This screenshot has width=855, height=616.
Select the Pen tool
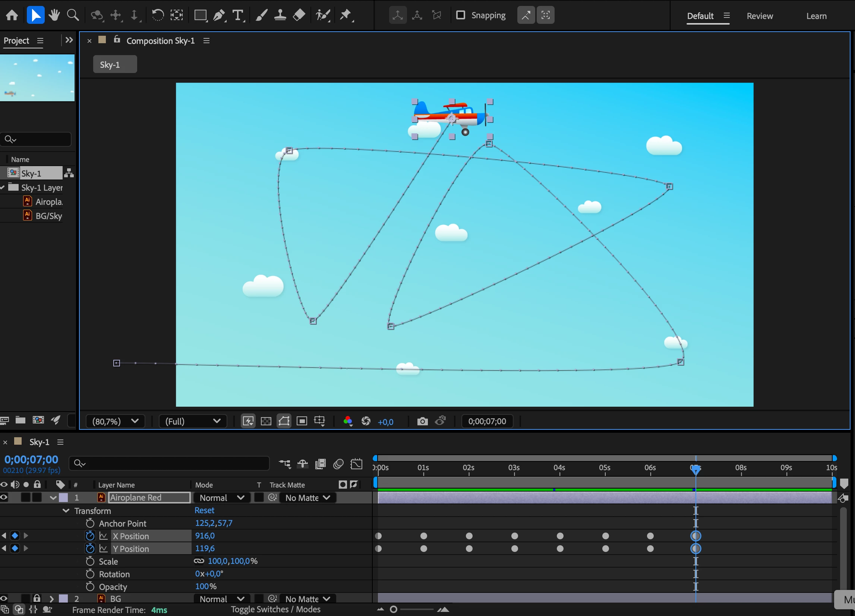tap(218, 15)
